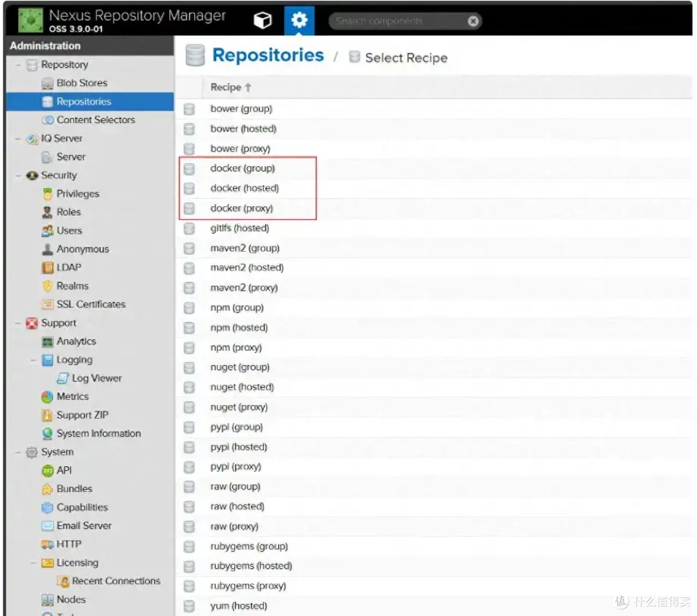Viewport: 697px width, 616px height.
Task: Collapse the Logging tree node
Action: [x=34, y=360]
